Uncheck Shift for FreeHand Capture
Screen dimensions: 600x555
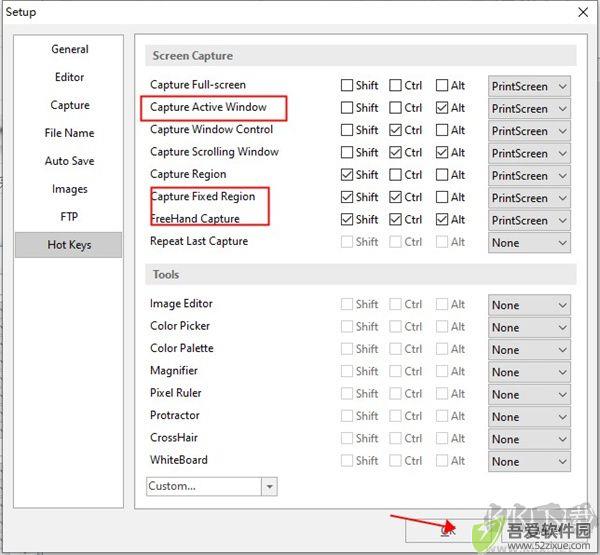click(347, 219)
